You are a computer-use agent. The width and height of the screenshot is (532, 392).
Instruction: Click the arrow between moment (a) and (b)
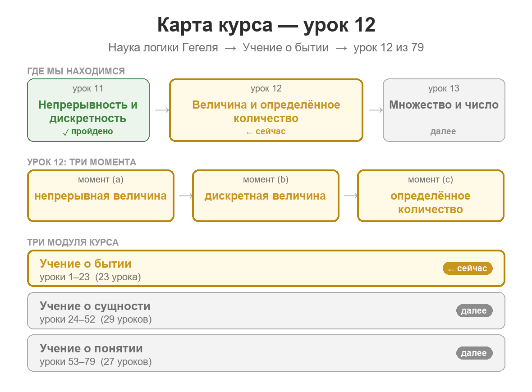coord(186,196)
